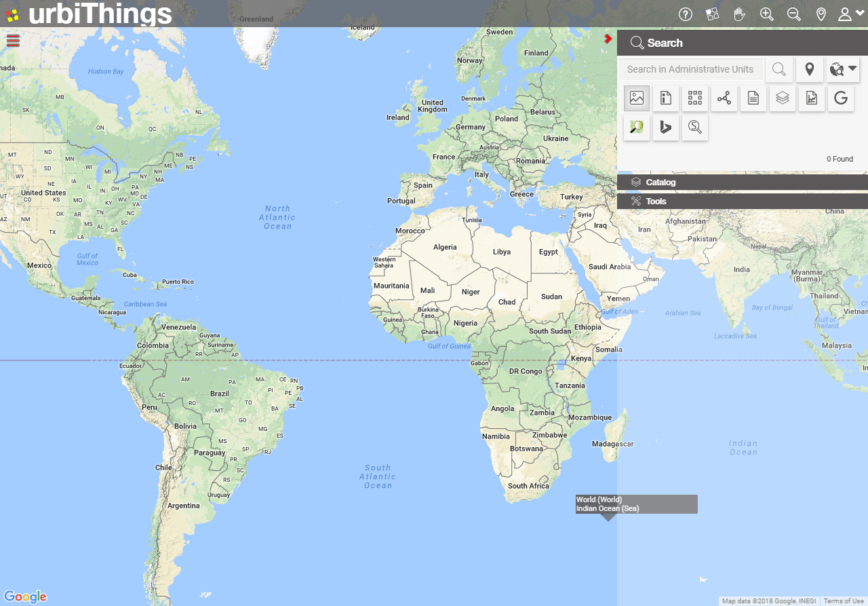
Task: Click the Brazil label on map
Action: (220, 394)
